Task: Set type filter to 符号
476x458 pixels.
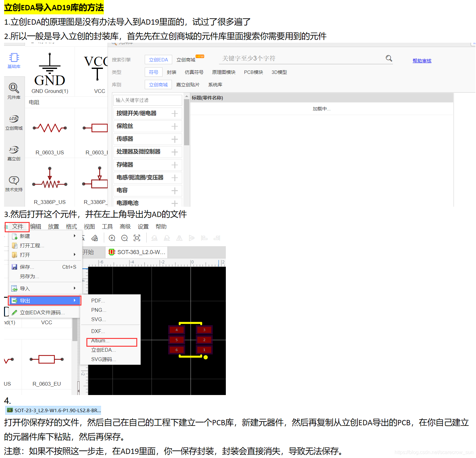Action: (x=153, y=72)
